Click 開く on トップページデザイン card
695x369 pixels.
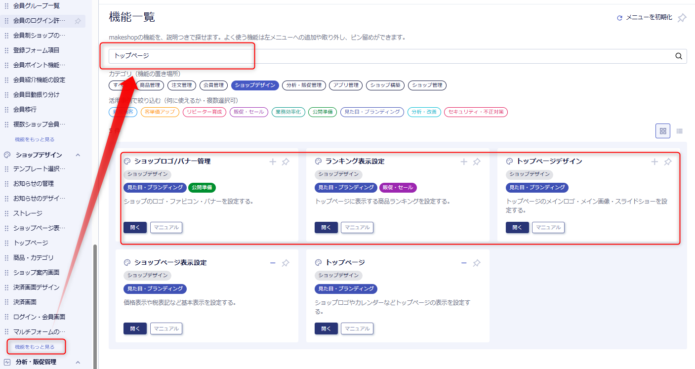[517, 228]
